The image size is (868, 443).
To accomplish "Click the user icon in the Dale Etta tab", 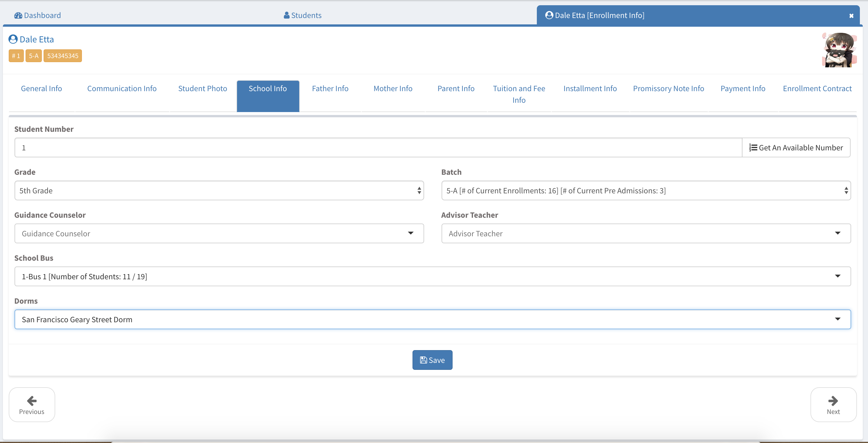I will 549,15.
